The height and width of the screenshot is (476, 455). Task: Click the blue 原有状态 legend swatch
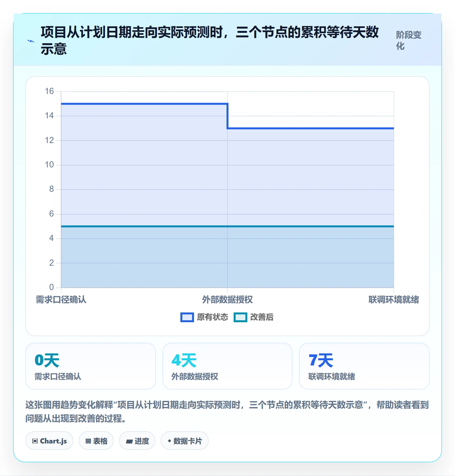(x=187, y=317)
